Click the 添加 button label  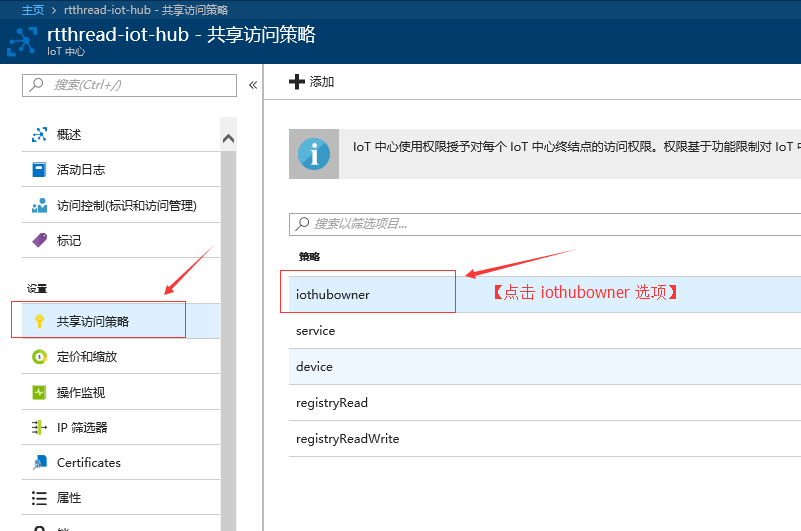click(x=322, y=82)
